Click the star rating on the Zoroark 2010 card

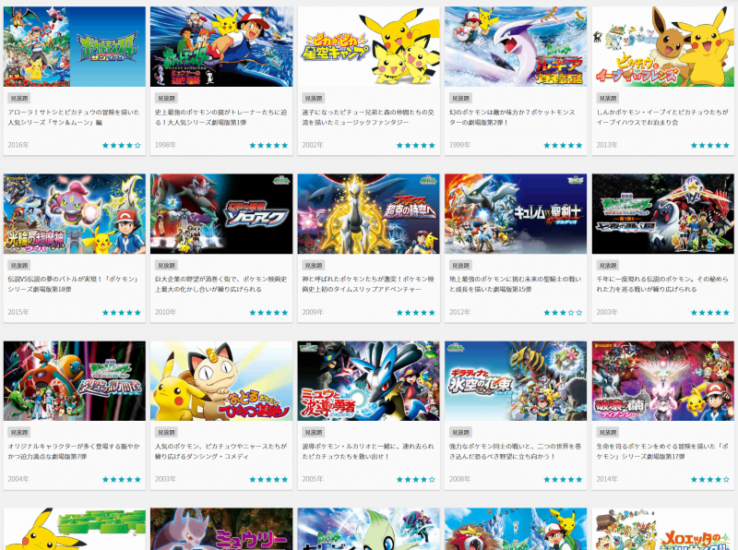(x=268, y=312)
